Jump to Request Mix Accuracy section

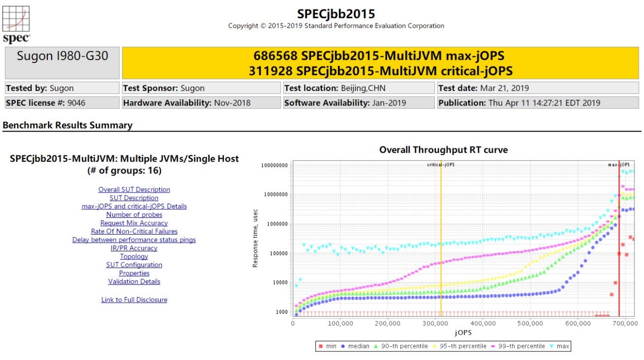point(134,223)
